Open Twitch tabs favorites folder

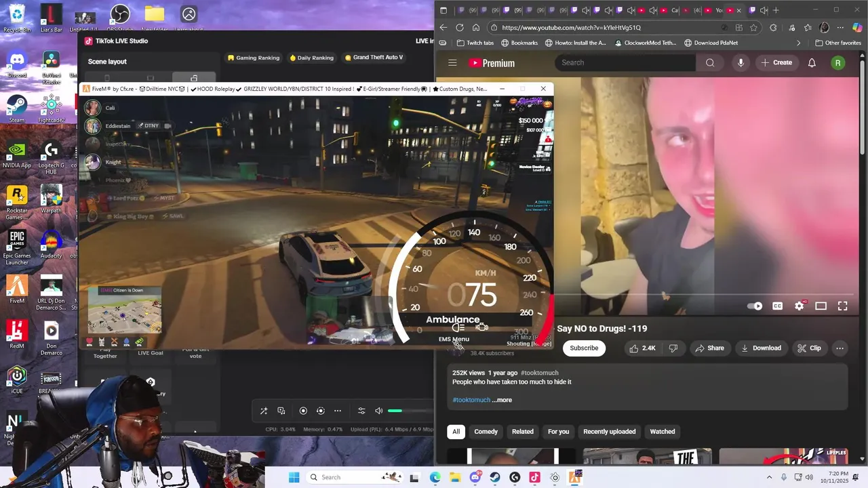pyautogui.click(x=475, y=43)
